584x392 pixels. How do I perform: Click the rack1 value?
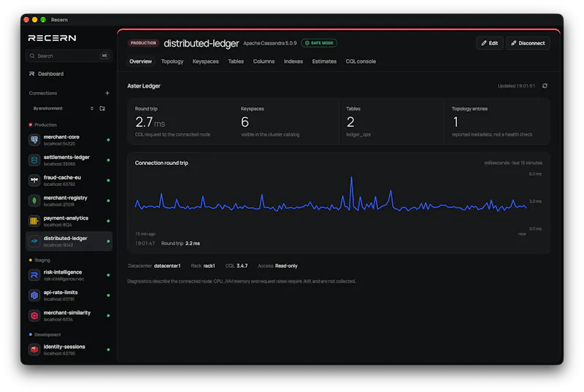coord(209,266)
